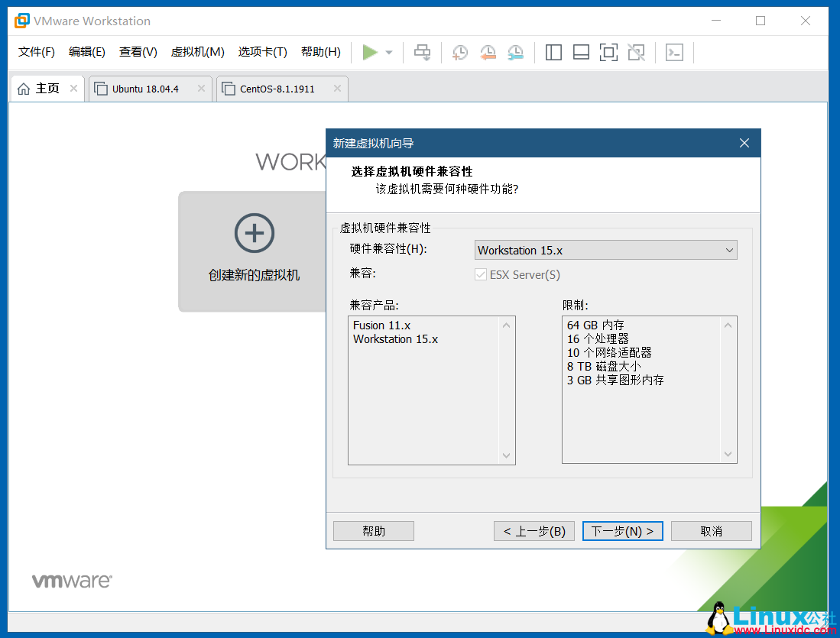840x638 pixels.
Task: Send Ctrl+Alt+Del to the guest
Action: pyautogui.click(x=422, y=52)
